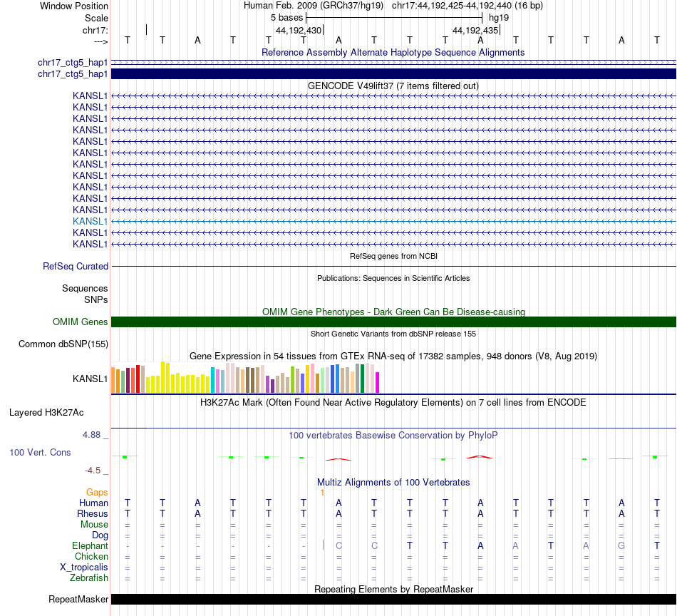Screen dimensions: 677x616
Task: Click the Scale label in the left column
Action: 96,18
